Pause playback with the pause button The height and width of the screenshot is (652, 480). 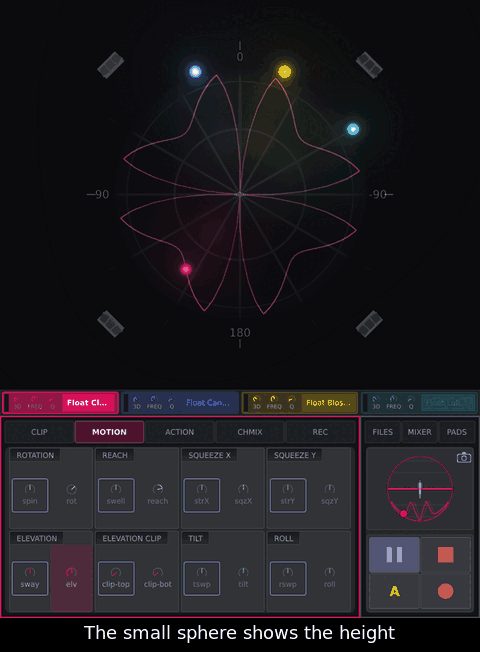coord(394,554)
